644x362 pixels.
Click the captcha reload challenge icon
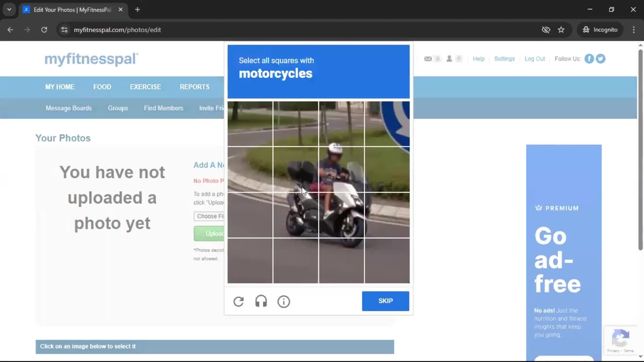[x=238, y=301]
